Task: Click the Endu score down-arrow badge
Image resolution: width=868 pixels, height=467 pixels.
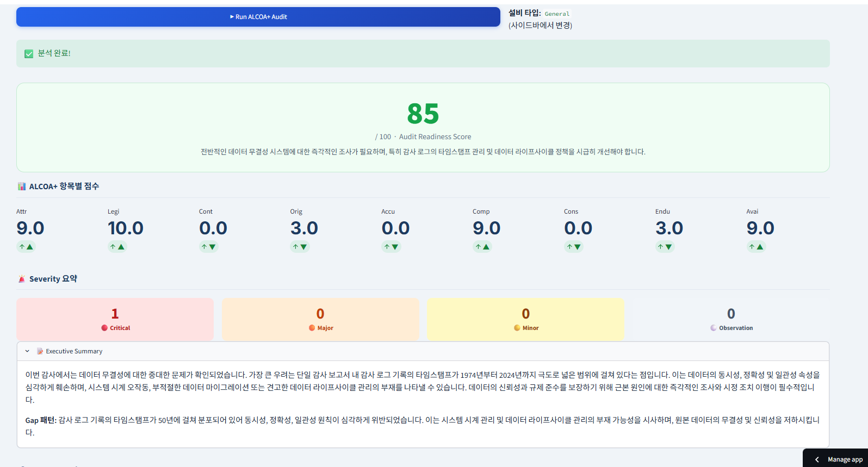Action: pyautogui.click(x=666, y=247)
